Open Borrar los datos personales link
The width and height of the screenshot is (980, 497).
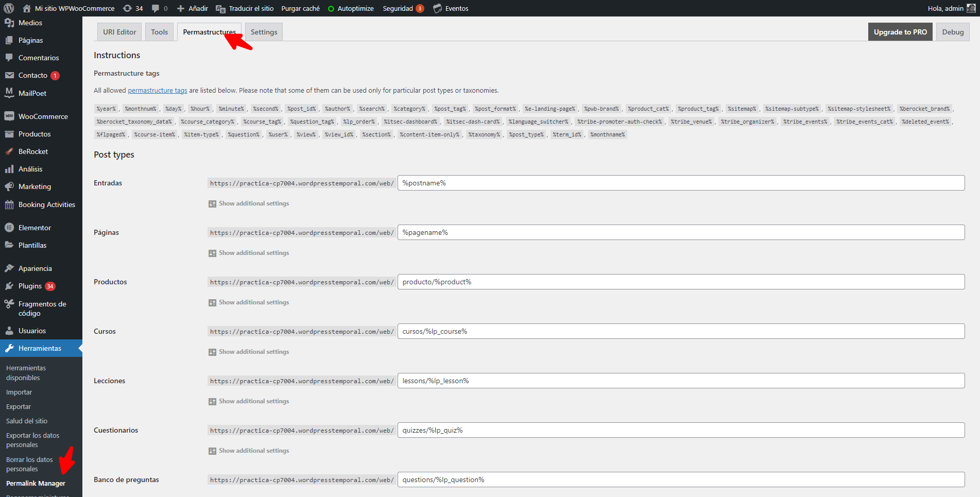coord(29,464)
